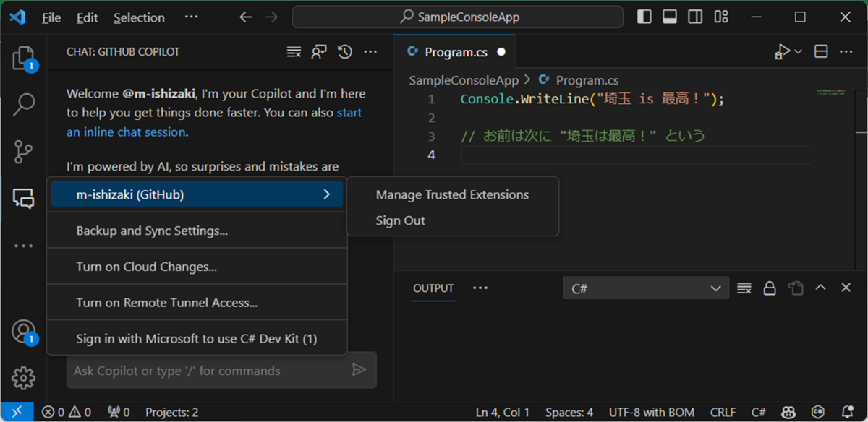Image resolution: width=868 pixels, height=422 pixels.
Task: Go back with the navigation arrow
Action: [246, 17]
